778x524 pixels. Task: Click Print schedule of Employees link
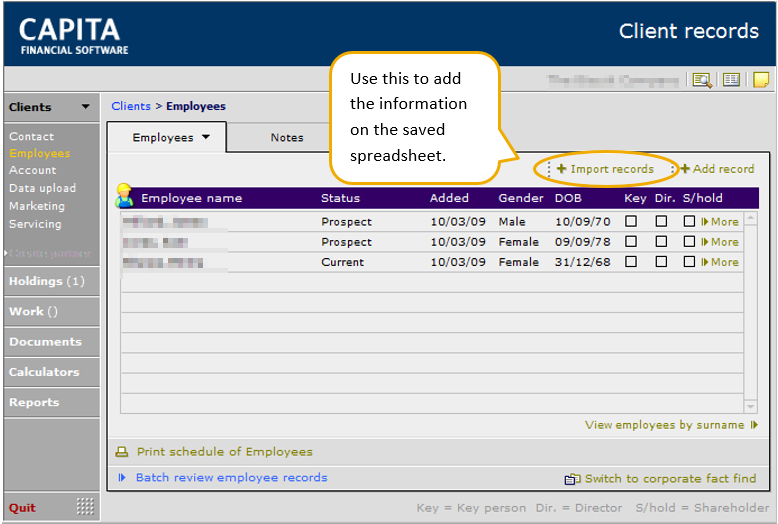(225, 452)
